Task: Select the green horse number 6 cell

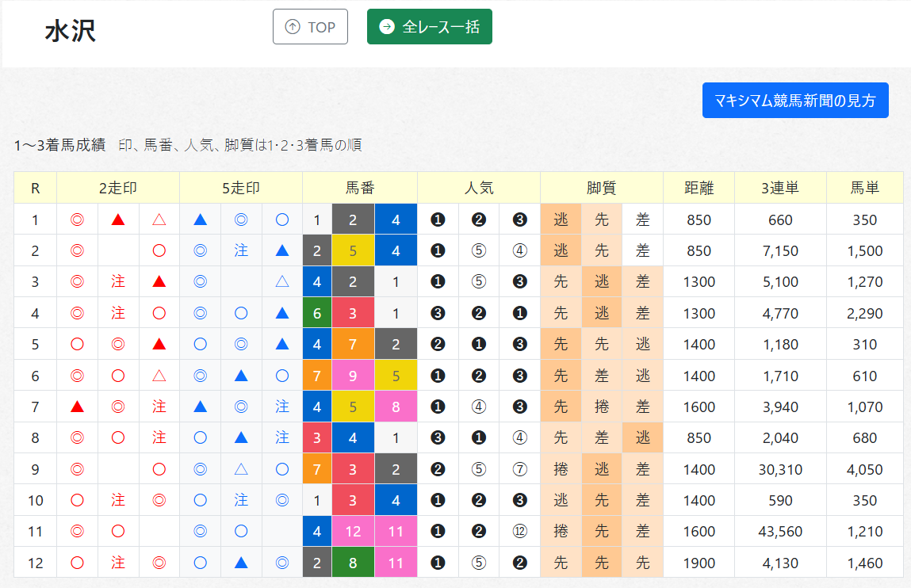Action: pyautogui.click(x=317, y=313)
